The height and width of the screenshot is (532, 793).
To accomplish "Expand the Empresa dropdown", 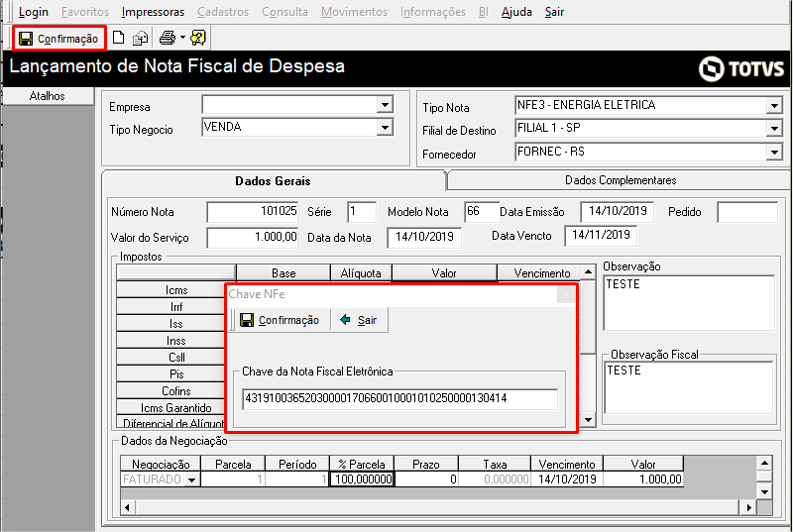I will pos(385,105).
